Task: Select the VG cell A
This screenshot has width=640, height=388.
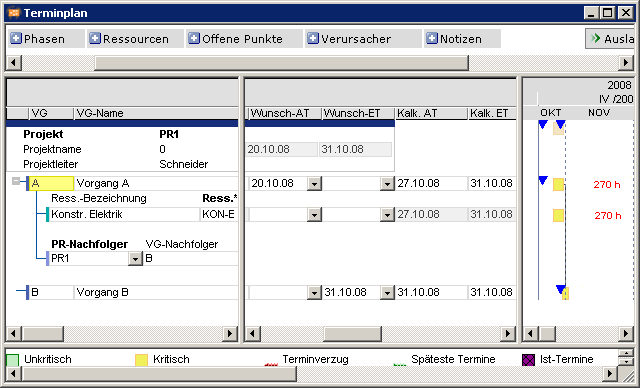Action: pos(51,184)
